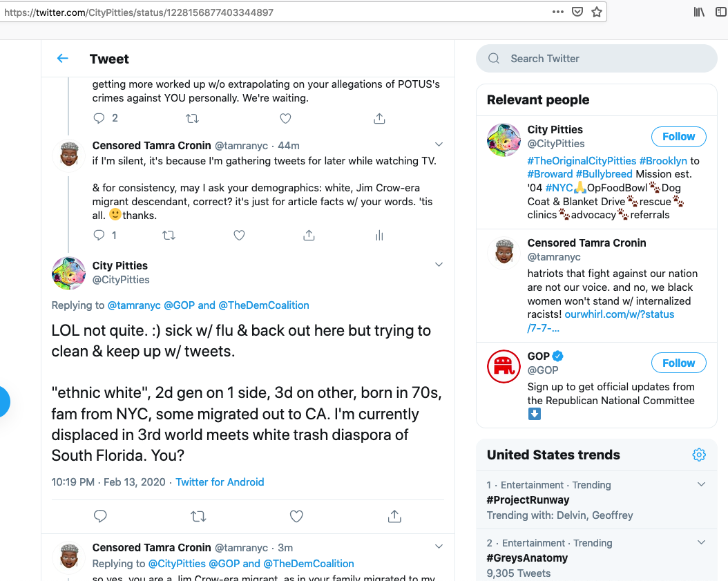Retweet the main City Pitties tweet
Image resolution: width=728 pixels, height=581 pixels.
click(198, 516)
